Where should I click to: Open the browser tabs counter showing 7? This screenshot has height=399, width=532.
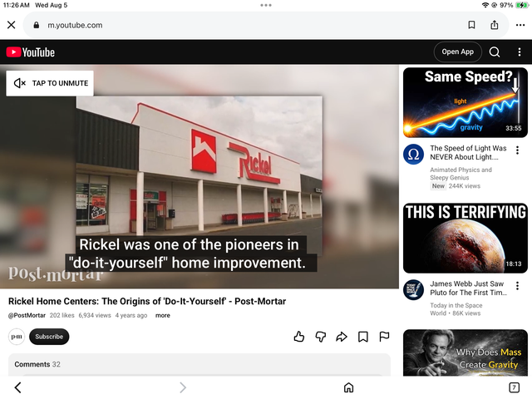[514, 387]
